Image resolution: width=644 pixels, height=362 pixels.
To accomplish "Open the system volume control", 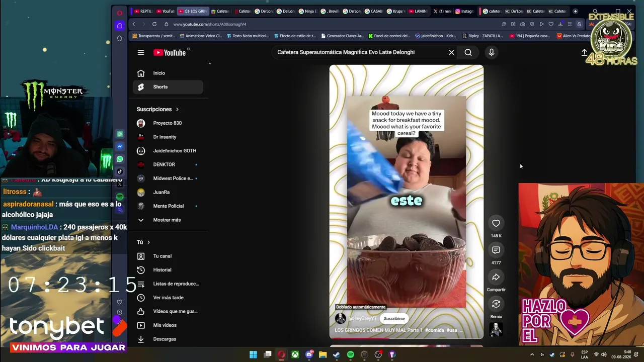I will [604, 354].
